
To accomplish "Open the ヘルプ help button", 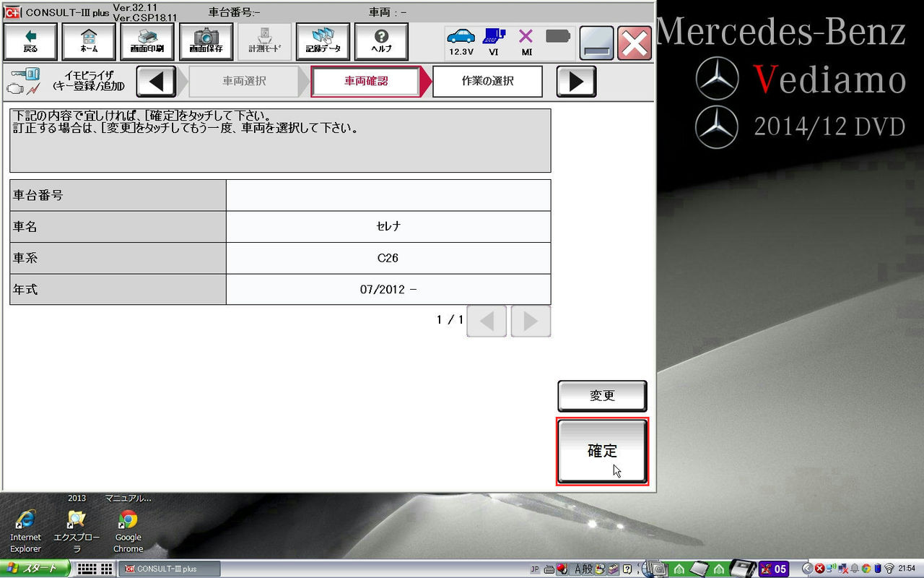I will click(x=381, y=42).
